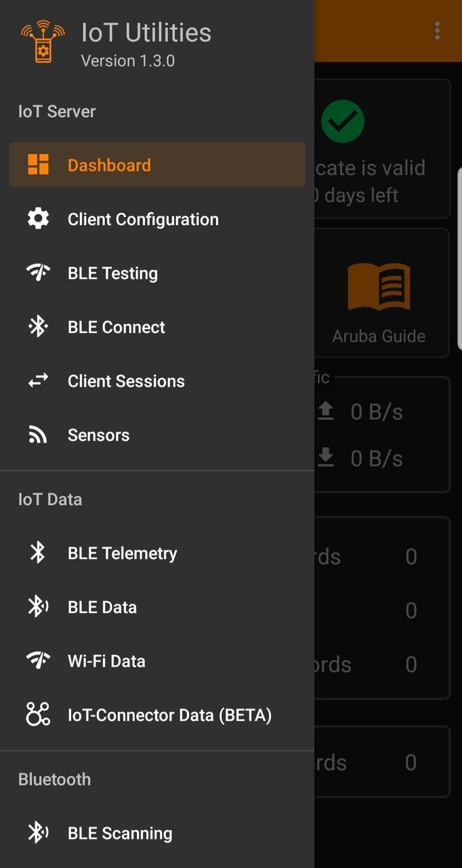Viewport: 462px width, 868px height.
Task: Click the BLE Connect bluetooth icon
Action: [x=38, y=327]
